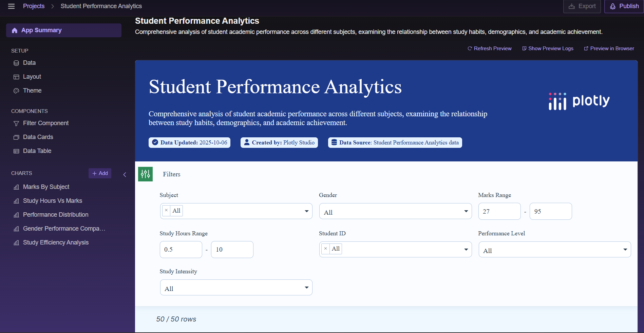644x333 pixels.
Task: Remove the All tag in Student ID filter
Action: 325,249
